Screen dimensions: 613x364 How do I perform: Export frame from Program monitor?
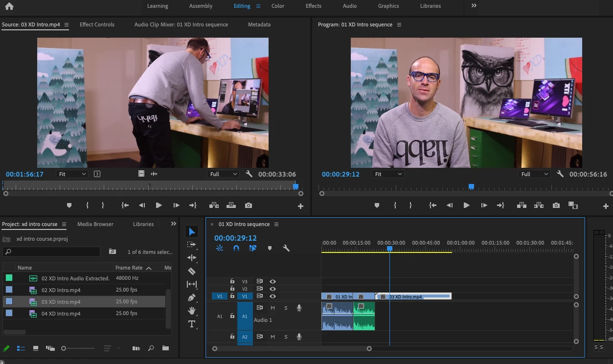(556, 205)
